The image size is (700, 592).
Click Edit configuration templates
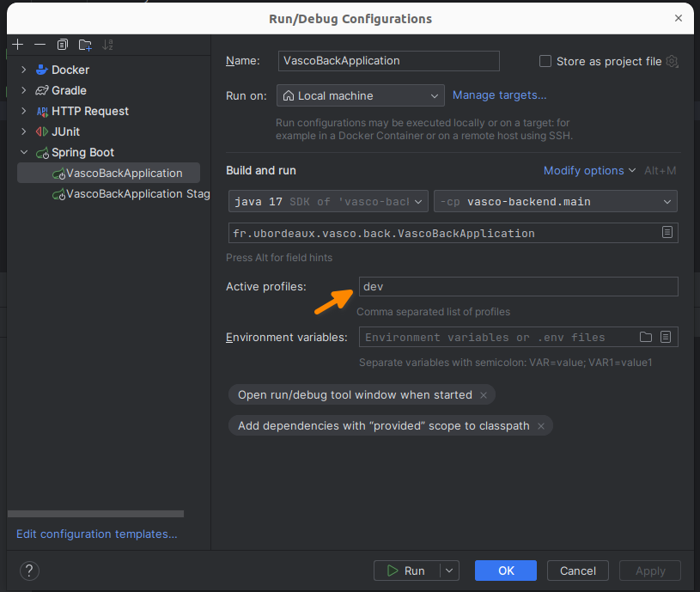pos(96,534)
